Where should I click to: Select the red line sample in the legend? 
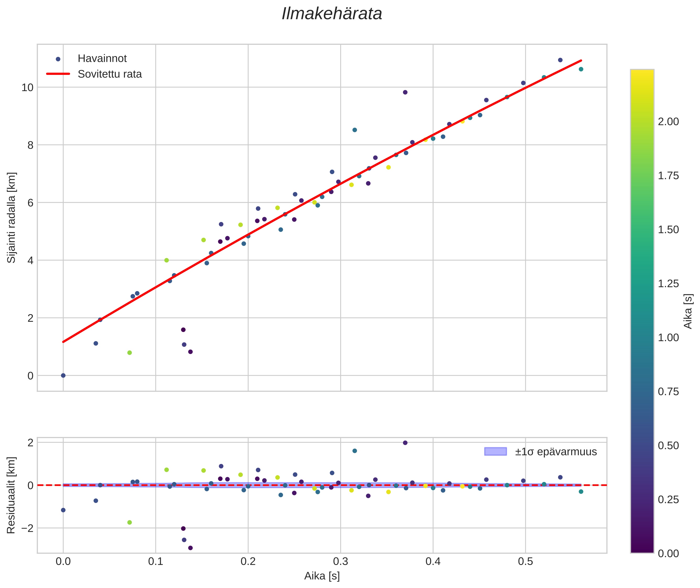coord(58,74)
